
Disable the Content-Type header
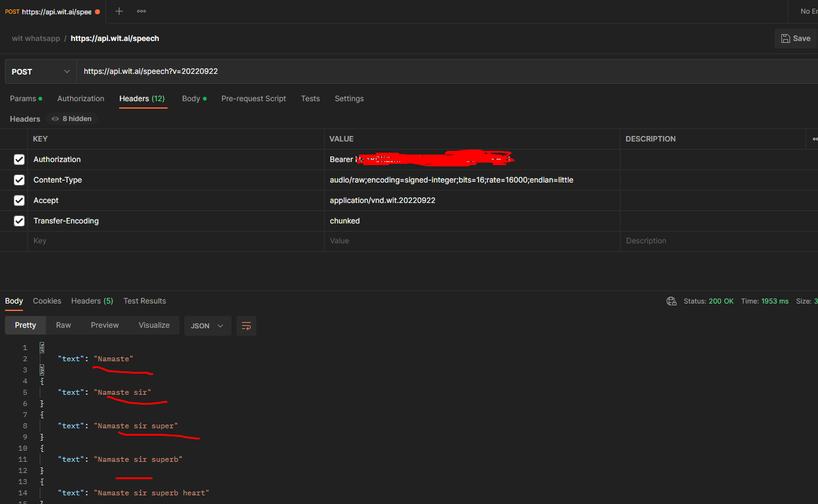click(19, 179)
